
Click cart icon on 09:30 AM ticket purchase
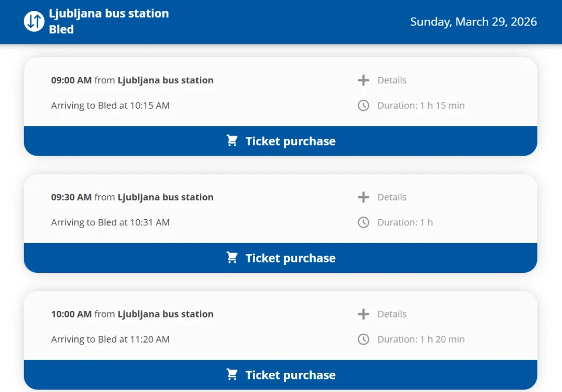tap(232, 258)
